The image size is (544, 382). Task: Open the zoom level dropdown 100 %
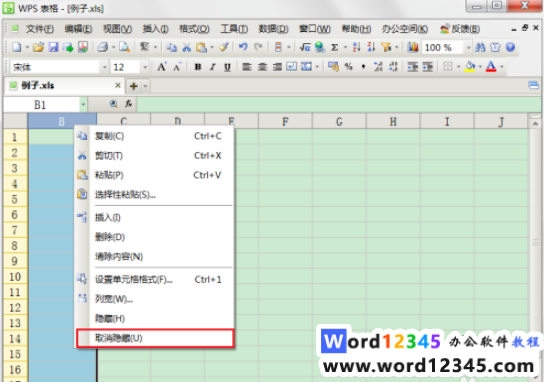(x=468, y=47)
